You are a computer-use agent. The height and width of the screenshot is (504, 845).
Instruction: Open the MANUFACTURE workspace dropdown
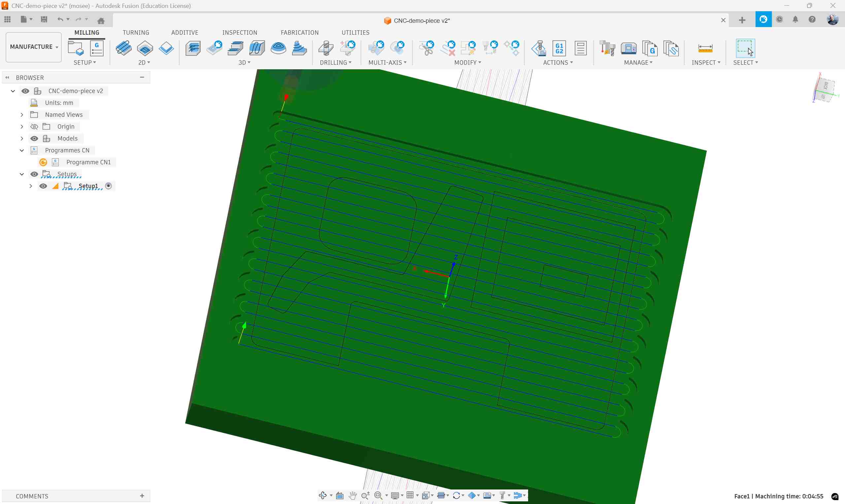coord(34,47)
